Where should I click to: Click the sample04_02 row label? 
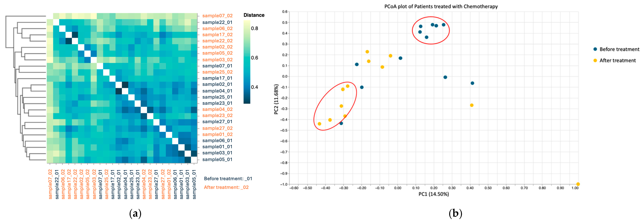pos(217,109)
